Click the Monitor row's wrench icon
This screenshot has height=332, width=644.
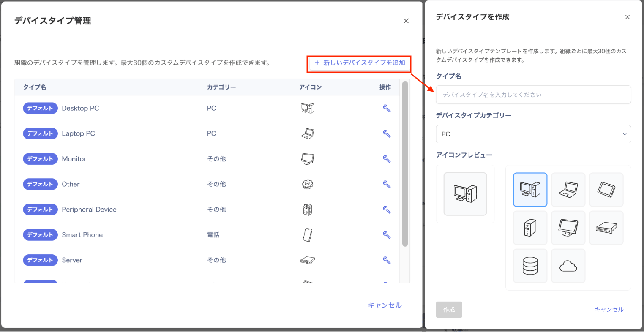(386, 159)
